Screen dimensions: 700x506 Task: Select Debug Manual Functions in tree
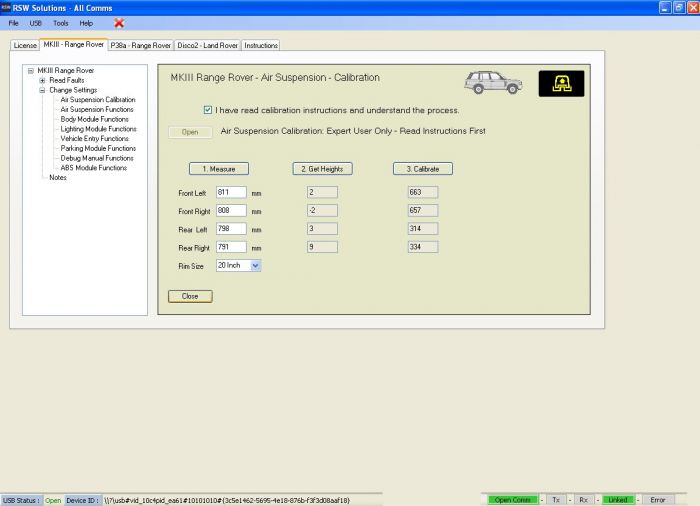coord(97,158)
